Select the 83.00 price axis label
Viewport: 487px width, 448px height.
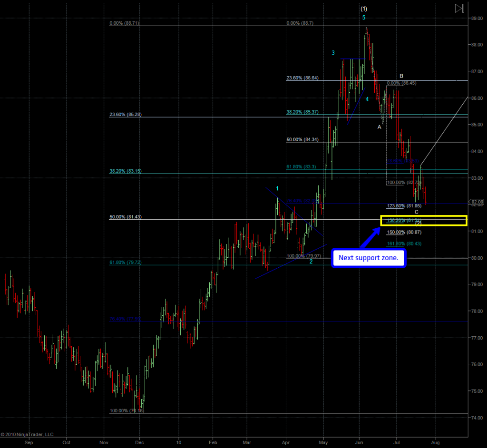477,178
